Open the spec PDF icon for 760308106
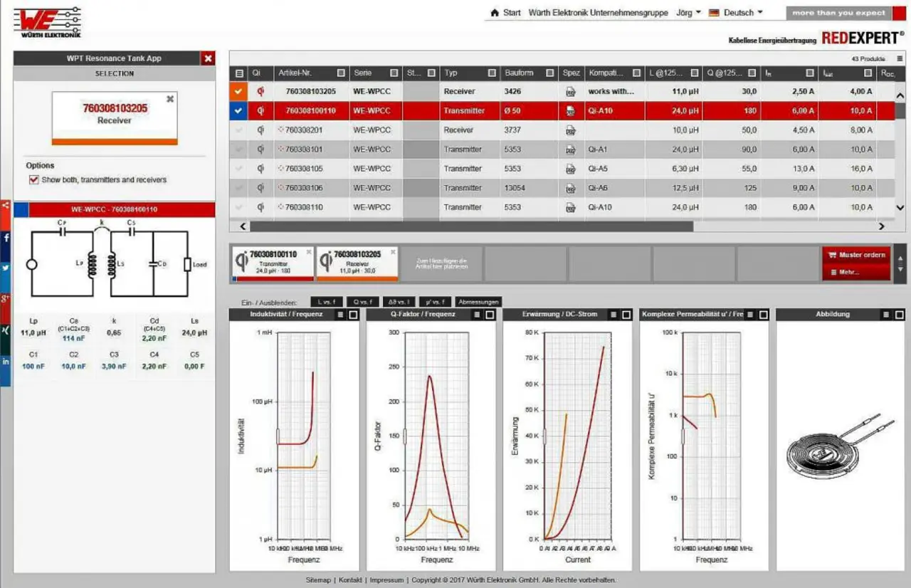Viewport: 911px width, 588px height. click(570, 188)
